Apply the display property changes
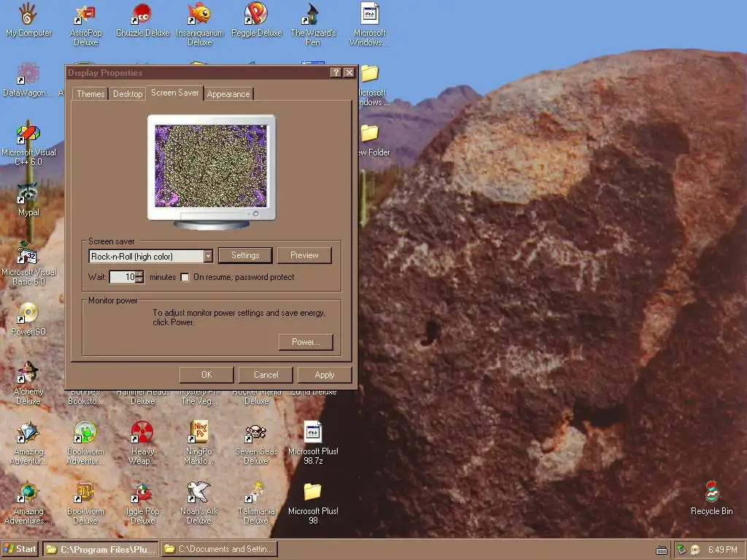 325,375
